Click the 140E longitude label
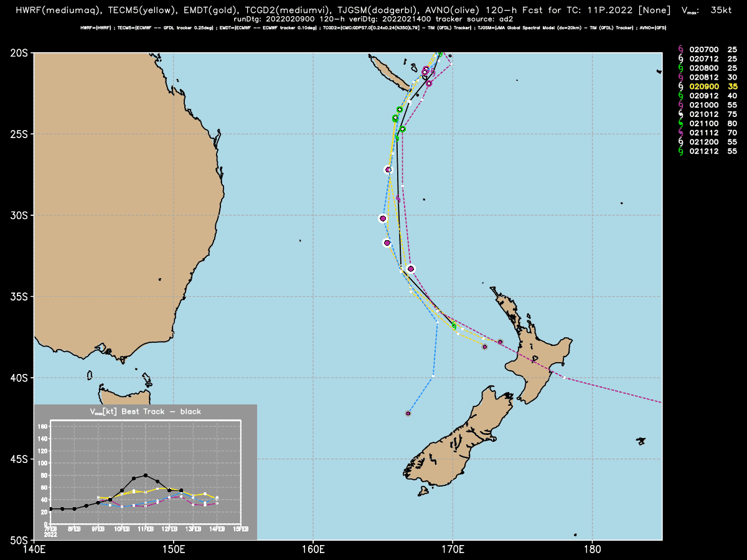747x560 pixels. (34, 549)
